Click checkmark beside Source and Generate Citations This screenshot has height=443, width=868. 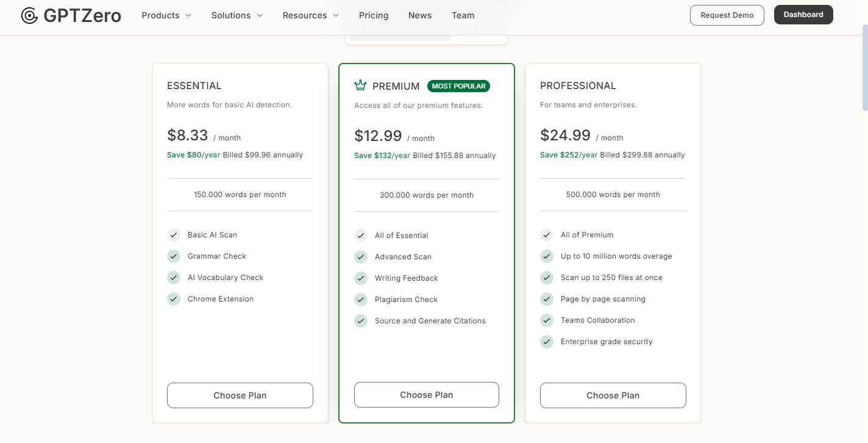pyautogui.click(x=361, y=321)
